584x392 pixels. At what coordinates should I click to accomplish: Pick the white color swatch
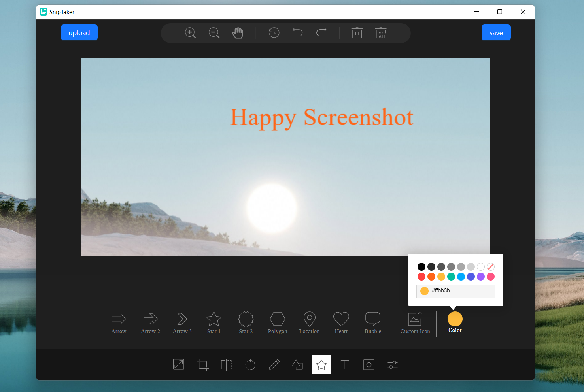coord(481,267)
